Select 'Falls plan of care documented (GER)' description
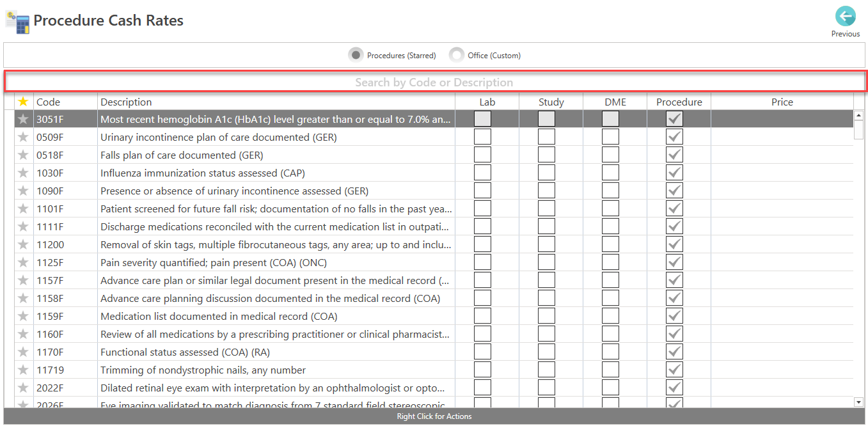 tap(182, 155)
